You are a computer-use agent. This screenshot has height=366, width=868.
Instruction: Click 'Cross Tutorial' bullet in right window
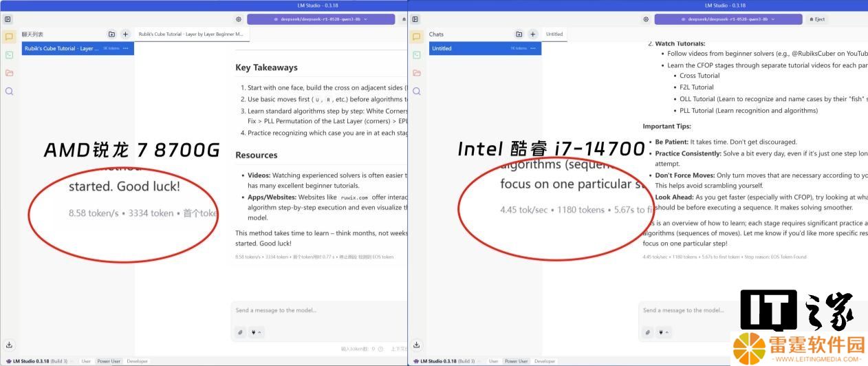click(x=699, y=76)
